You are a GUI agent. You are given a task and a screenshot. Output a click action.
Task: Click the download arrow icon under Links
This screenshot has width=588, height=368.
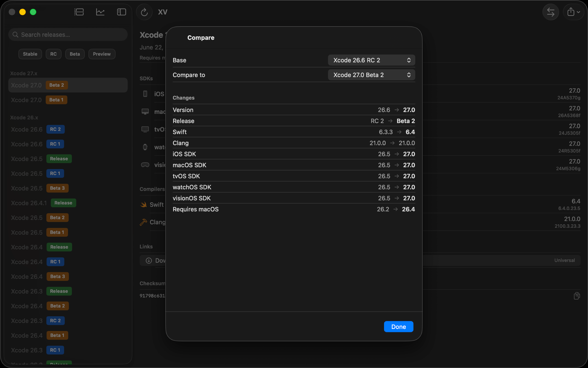click(149, 260)
